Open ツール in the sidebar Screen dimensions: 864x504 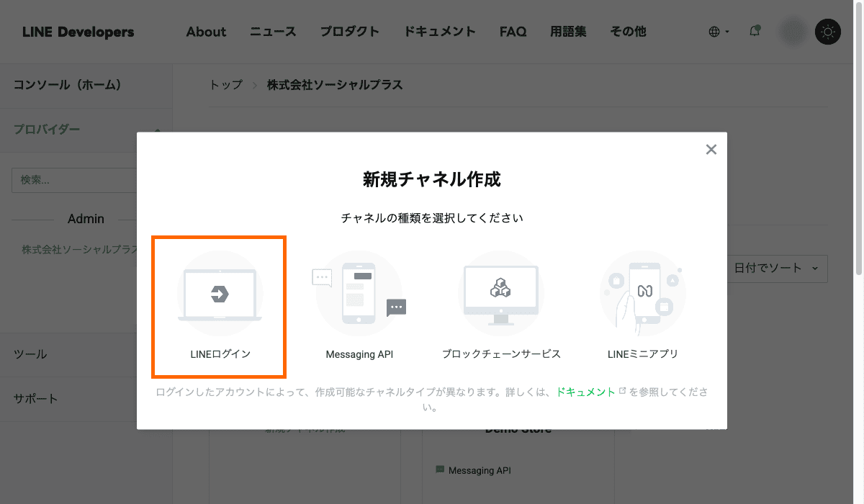pyautogui.click(x=30, y=354)
